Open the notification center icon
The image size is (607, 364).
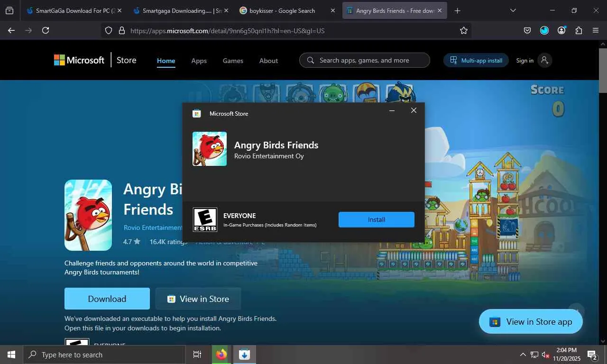[592, 355]
